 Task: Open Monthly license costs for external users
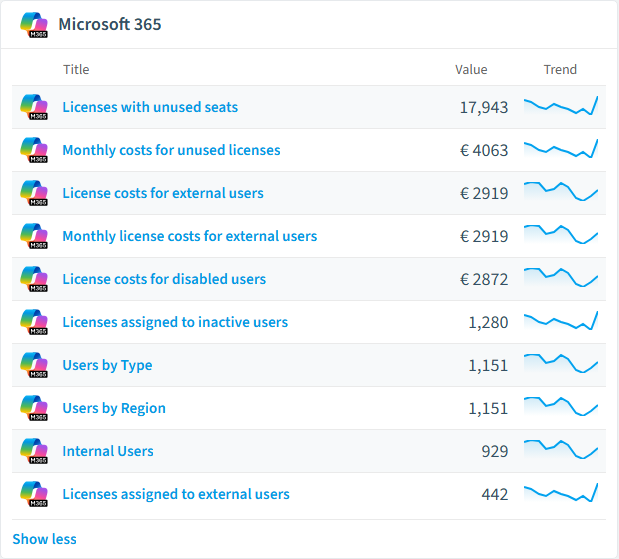[189, 236]
